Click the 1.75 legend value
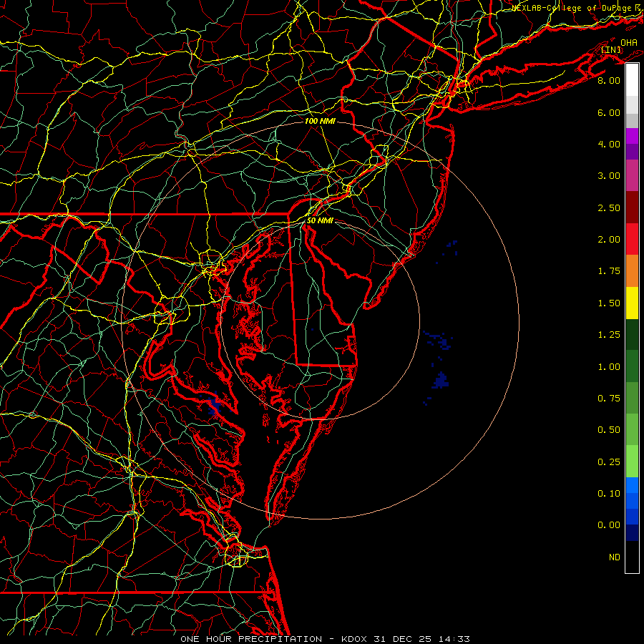 tap(609, 271)
